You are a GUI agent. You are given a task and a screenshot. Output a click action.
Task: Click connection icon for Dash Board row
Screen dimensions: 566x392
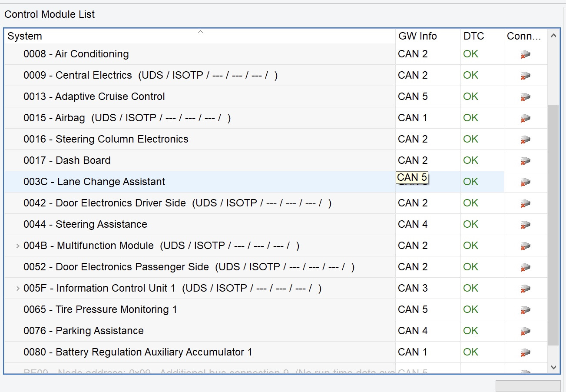pyautogui.click(x=525, y=161)
